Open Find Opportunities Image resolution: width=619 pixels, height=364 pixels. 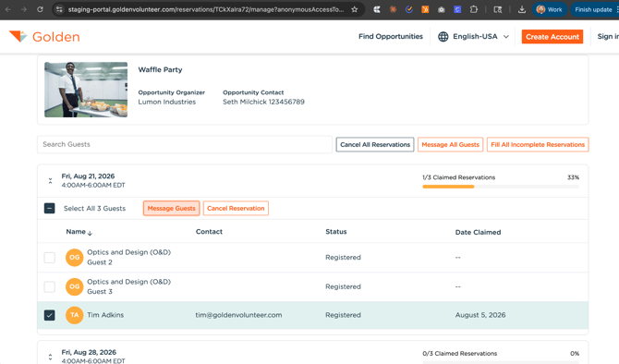coord(391,36)
